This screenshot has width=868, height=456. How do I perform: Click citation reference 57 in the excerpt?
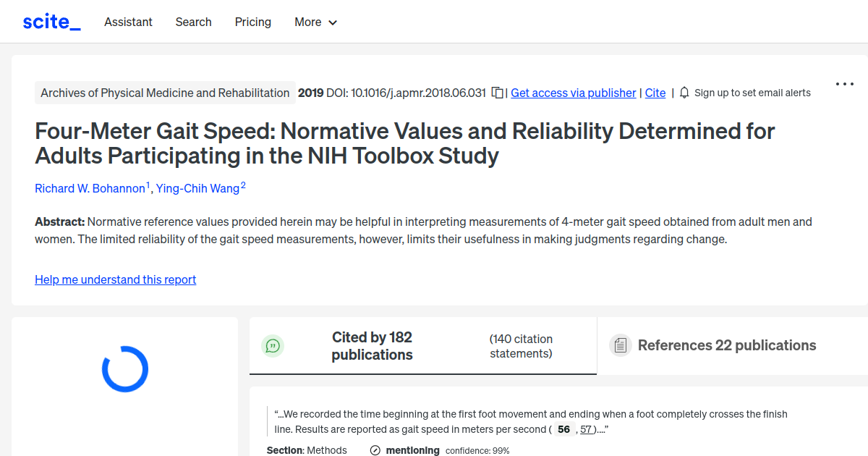click(587, 429)
